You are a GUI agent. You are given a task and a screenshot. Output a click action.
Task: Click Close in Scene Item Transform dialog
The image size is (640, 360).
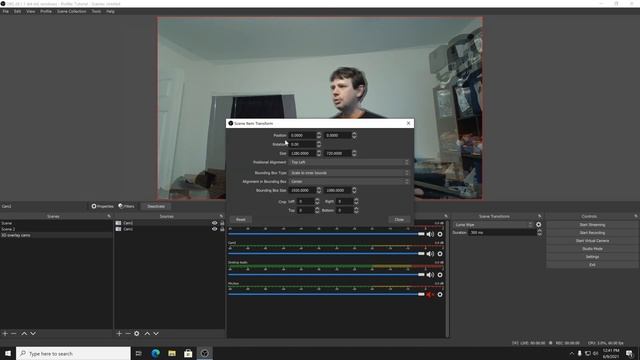pos(399,220)
